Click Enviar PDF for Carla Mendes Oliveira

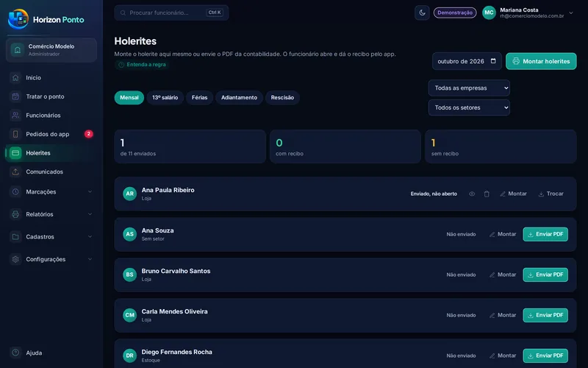coord(545,315)
